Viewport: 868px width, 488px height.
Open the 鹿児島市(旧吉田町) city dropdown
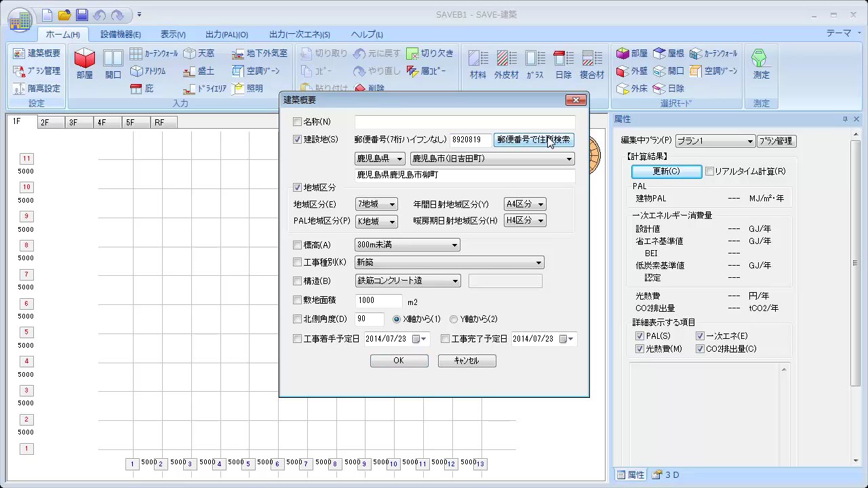pyautogui.click(x=492, y=159)
